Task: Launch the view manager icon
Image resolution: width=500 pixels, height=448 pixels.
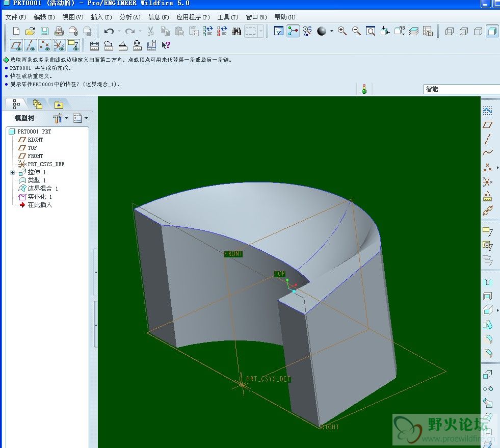Action: click(x=428, y=31)
